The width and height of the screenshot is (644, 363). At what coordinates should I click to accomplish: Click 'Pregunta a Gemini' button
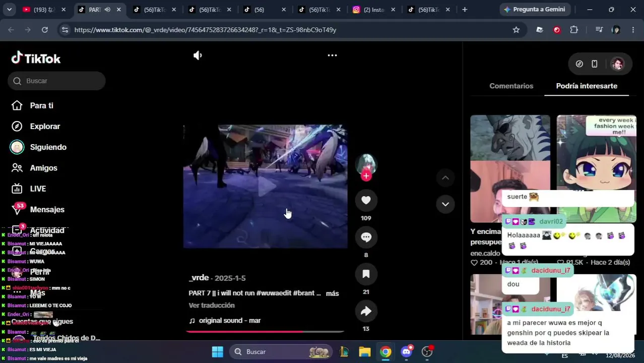534,9
